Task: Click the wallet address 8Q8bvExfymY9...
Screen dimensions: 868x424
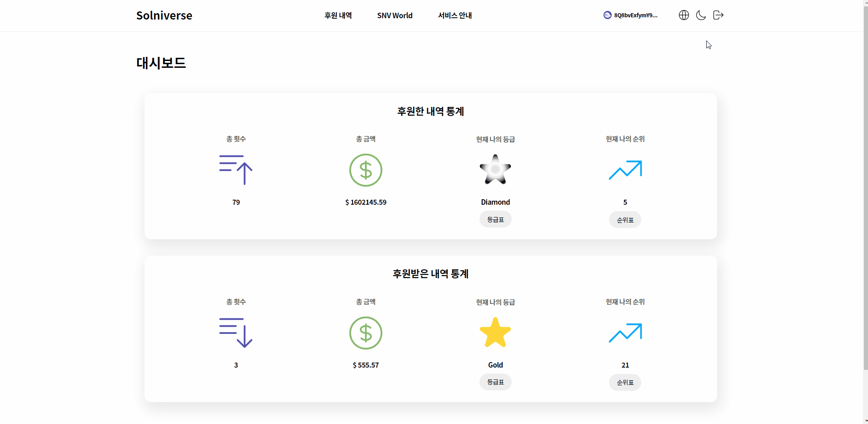Action: [x=636, y=15]
